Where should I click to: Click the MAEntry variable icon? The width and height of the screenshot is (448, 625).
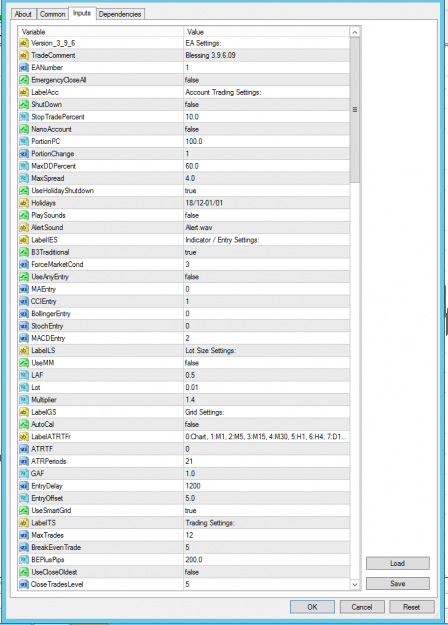(24, 289)
